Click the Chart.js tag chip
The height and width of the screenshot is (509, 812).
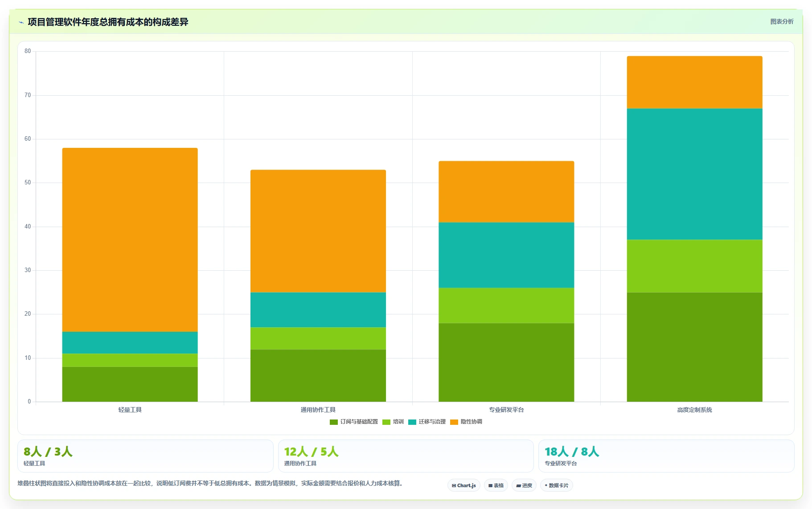pos(464,485)
